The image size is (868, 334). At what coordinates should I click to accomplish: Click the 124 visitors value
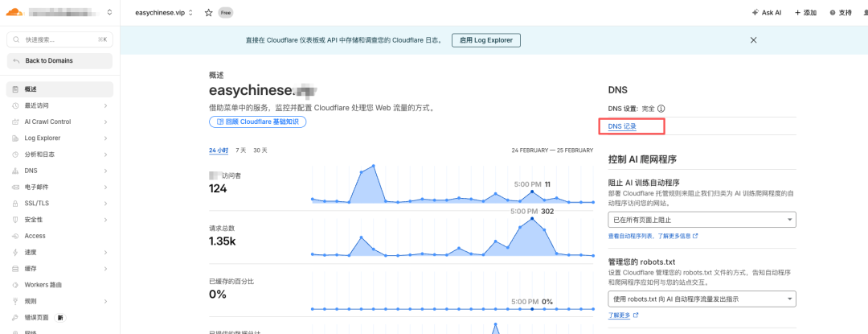218,189
